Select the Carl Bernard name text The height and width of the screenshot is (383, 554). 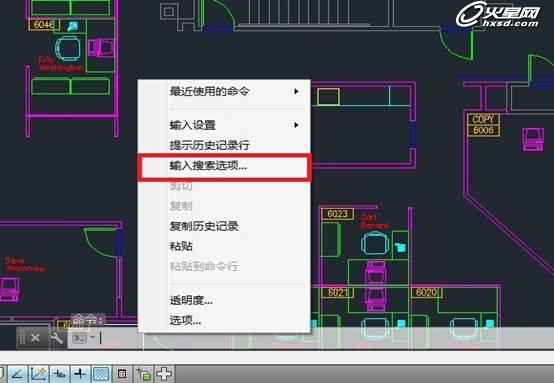tap(375, 221)
